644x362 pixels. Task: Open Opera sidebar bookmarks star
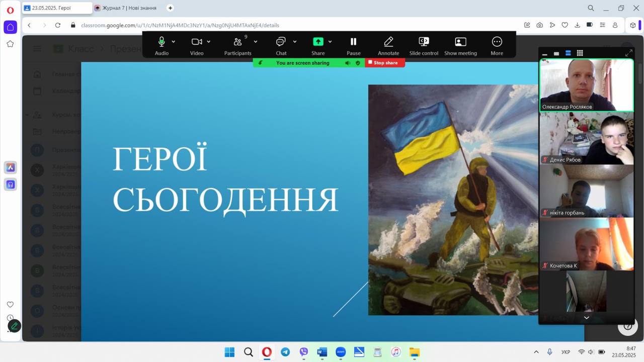[10, 44]
